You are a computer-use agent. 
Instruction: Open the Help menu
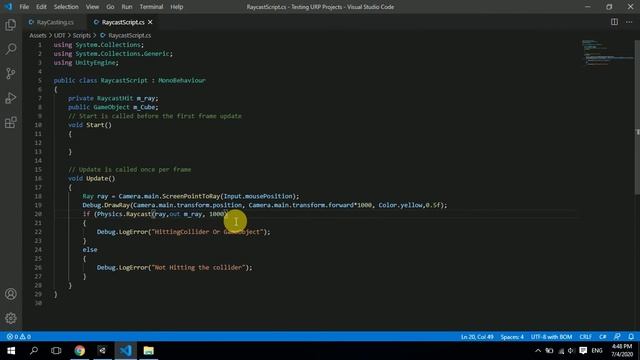(177, 7)
